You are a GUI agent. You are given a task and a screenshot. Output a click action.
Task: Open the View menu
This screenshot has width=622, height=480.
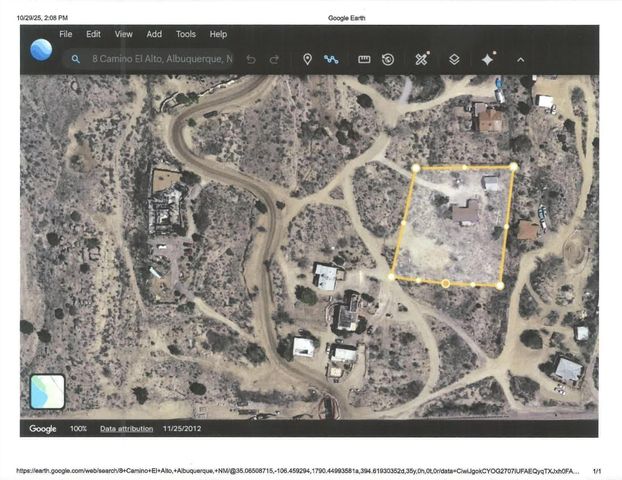(x=123, y=34)
